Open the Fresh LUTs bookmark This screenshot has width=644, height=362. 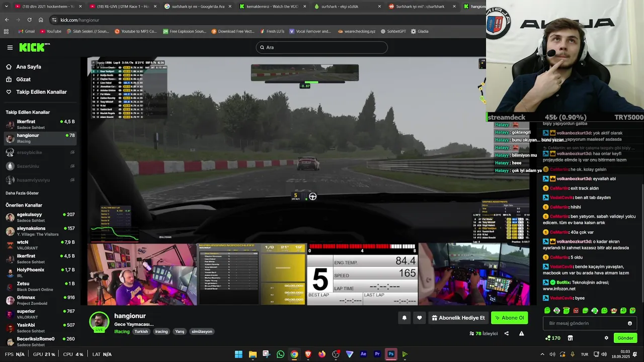[272, 31]
